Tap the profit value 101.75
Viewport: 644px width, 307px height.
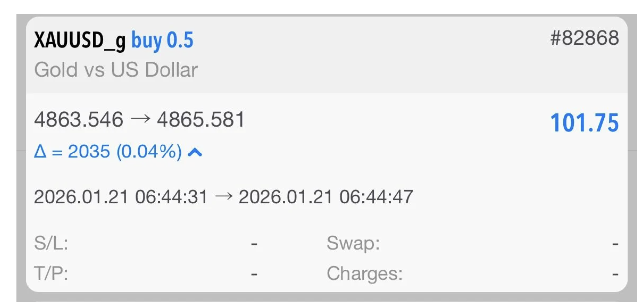(584, 123)
